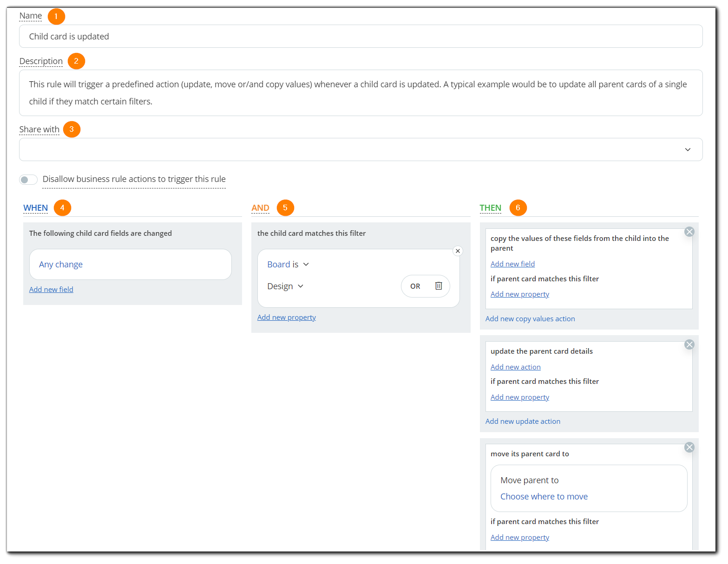Select the Any change field box
The height and width of the screenshot is (564, 728).
click(x=130, y=265)
